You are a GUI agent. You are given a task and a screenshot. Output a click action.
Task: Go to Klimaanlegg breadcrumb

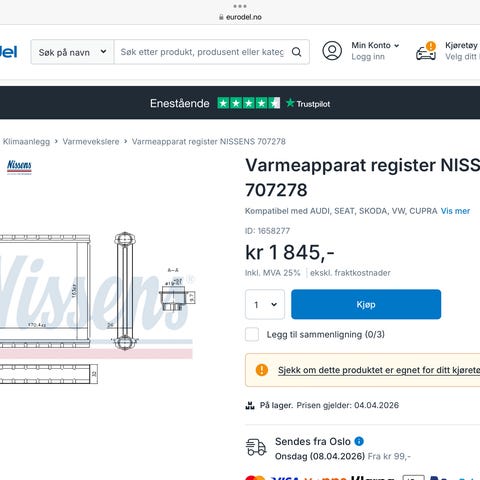pyautogui.click(x=26, y=141)
